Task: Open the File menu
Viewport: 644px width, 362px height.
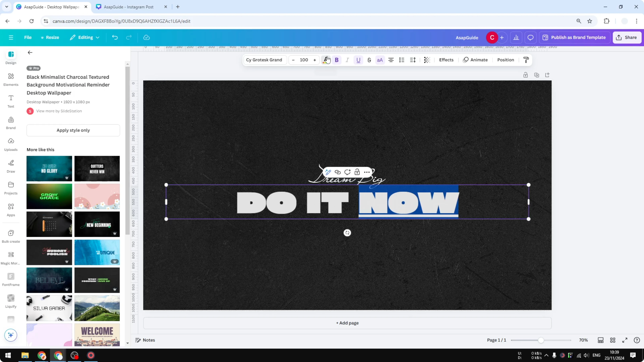Action: pyautogui.click(x=28, y=37)
